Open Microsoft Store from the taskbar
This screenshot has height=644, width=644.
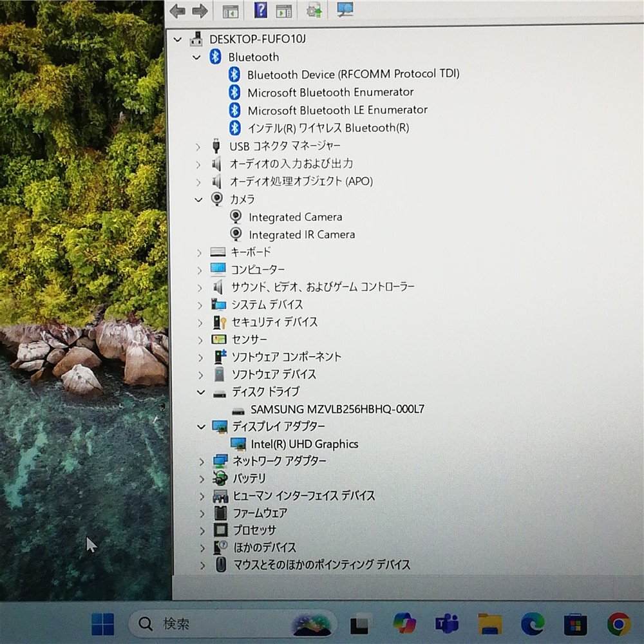click(575, 624)
